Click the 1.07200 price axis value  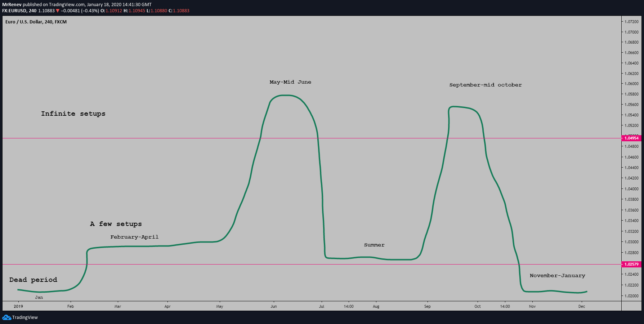point(632,22)
